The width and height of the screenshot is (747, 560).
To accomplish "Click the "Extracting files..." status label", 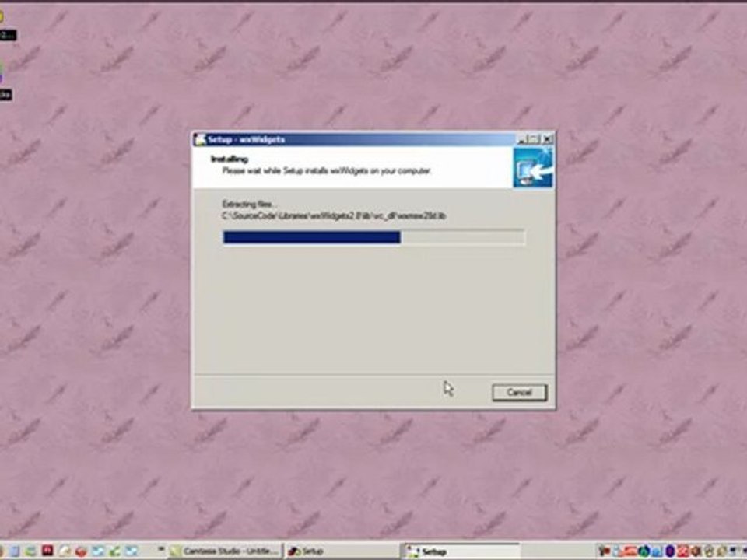I will coord(249,205).
